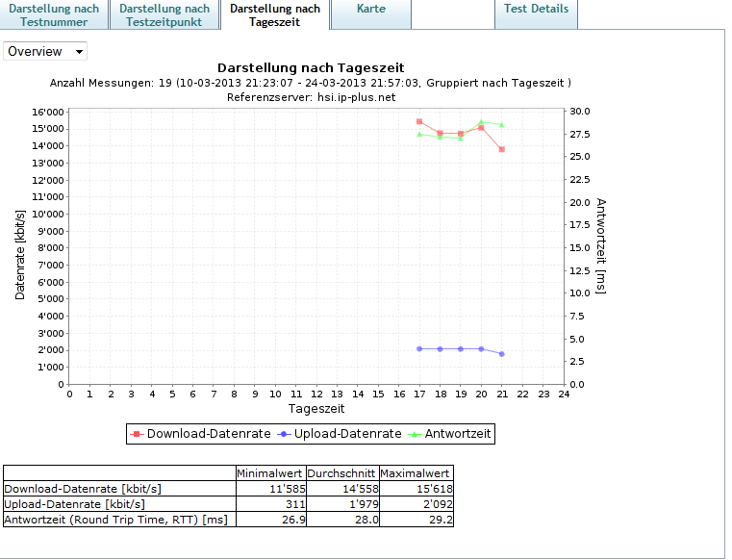Open the Karte tab
The height and width of the screenshot is (560, 732).
370,9
